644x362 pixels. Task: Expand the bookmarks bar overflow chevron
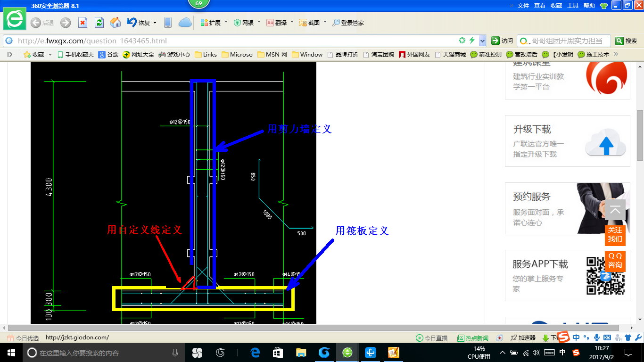point(616,54)
